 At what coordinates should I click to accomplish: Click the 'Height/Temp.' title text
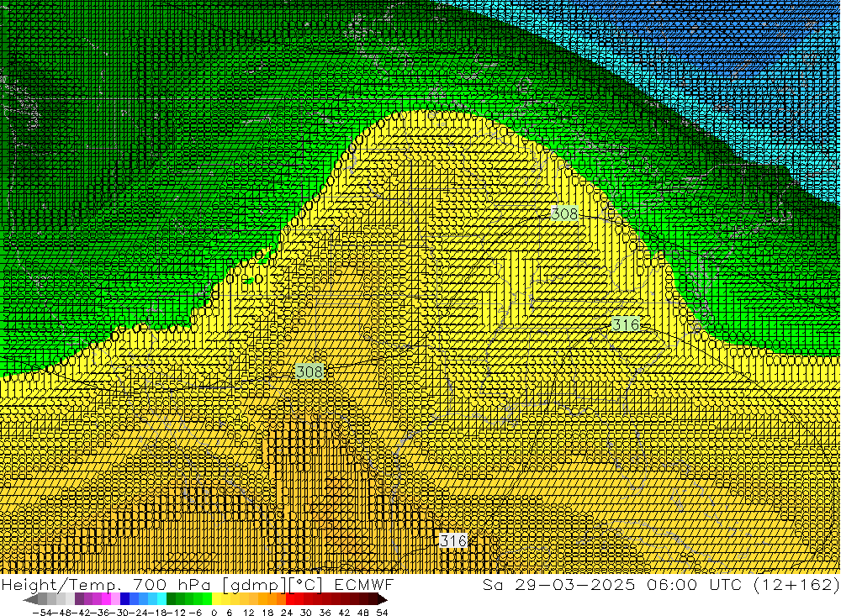click(61, 584)
